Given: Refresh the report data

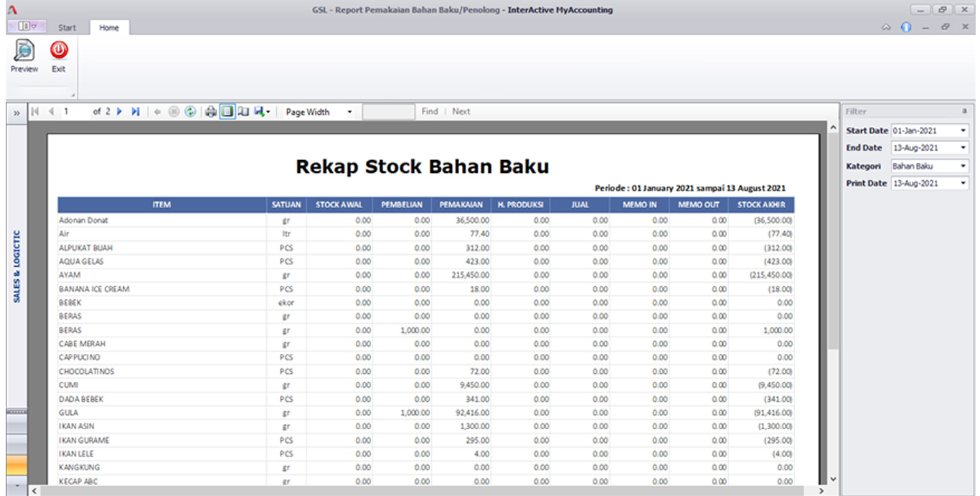Looking at the screenshot, I should (x=191, y=111).
